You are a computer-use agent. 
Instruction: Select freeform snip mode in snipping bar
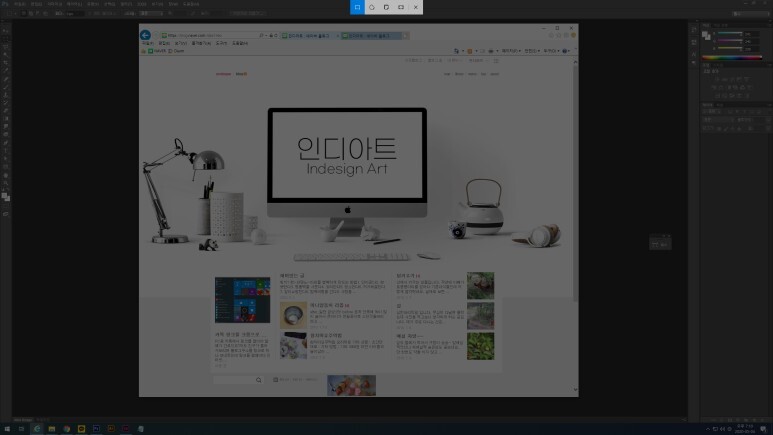click(372, 7)
